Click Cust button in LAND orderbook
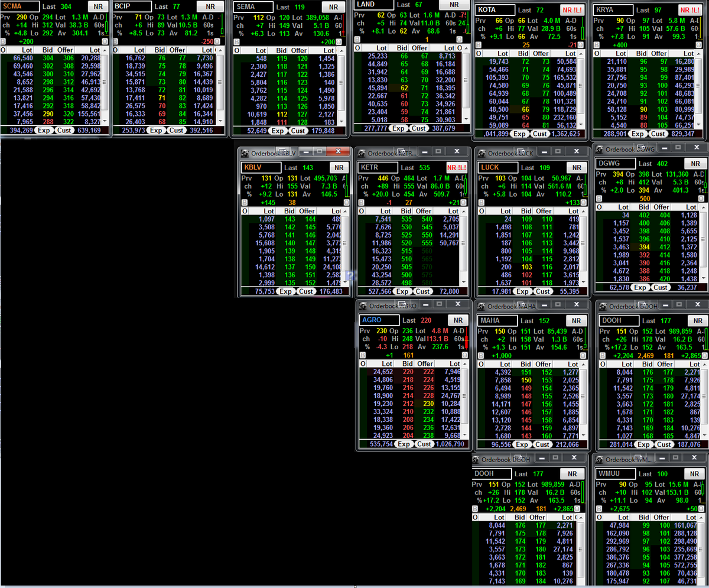This screenshot has height=588, width=709. (x=419, y=128)
